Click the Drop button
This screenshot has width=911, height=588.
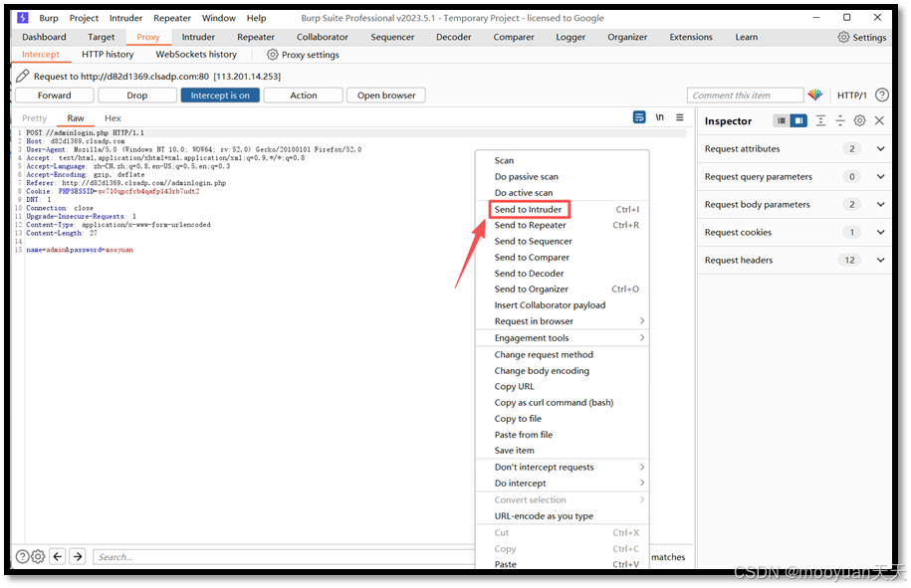coord(137,96)
